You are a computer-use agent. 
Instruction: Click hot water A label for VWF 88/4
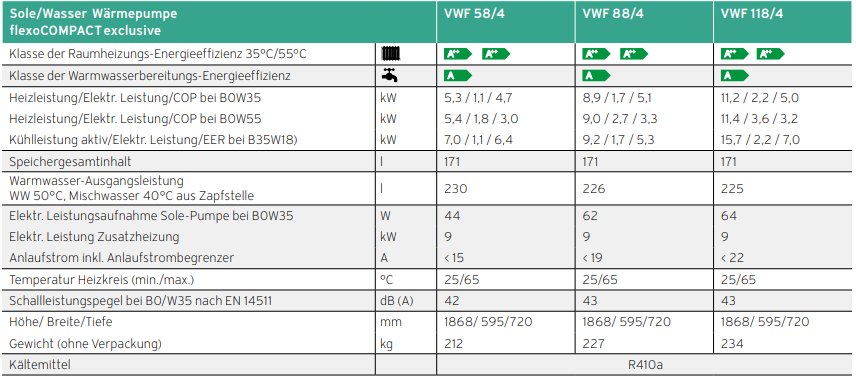click(x=597, y=76)
